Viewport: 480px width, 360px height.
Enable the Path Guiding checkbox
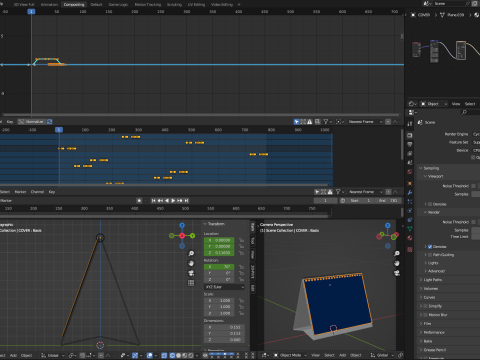pos(430,255)
